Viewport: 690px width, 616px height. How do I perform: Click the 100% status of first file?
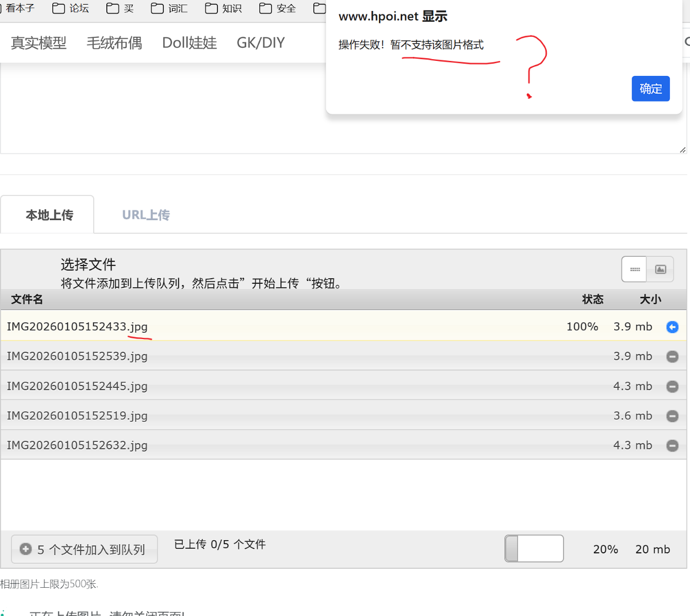582,326
